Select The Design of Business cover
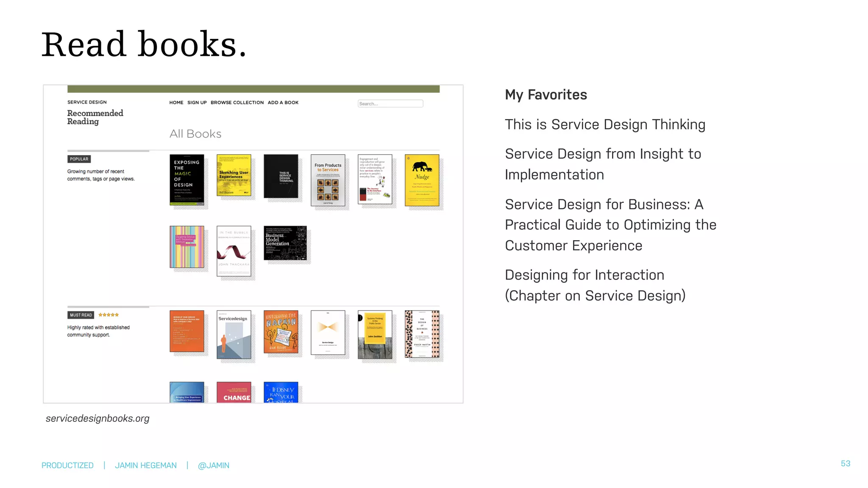The height and width of the screenshot is (488, 868). click(422, 334)
